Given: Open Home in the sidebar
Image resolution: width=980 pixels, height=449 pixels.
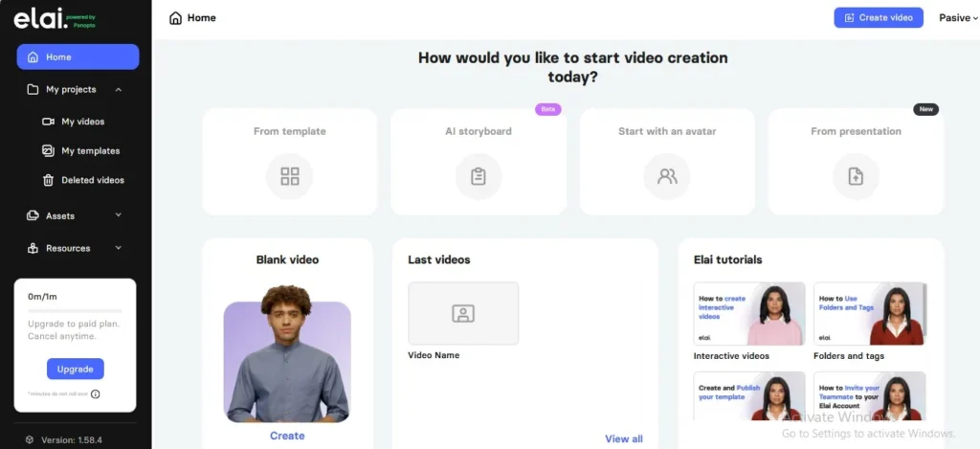Looking at the screenshot, I should 78,56.
